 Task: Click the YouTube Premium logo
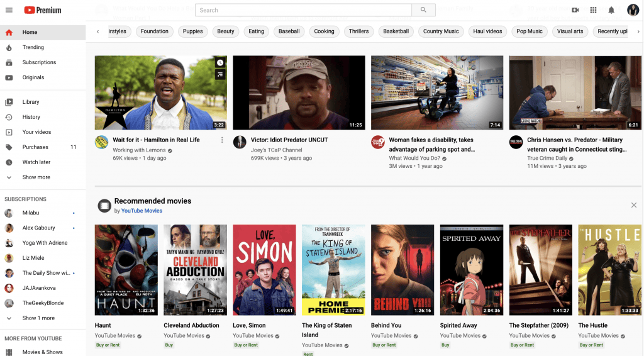(43, 10)
